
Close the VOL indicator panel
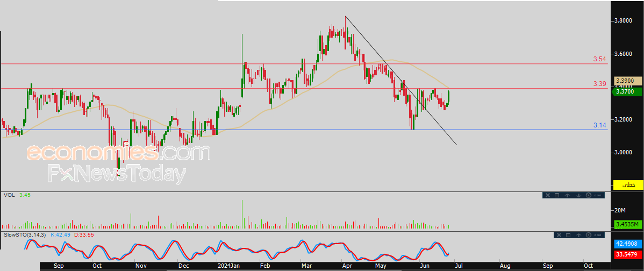click(x=548, y=195)
